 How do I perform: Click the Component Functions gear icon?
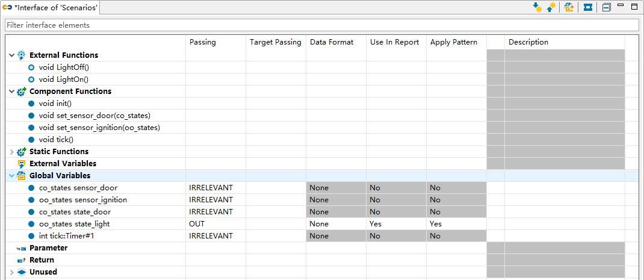pyautogui.click(x=21, y=92)
